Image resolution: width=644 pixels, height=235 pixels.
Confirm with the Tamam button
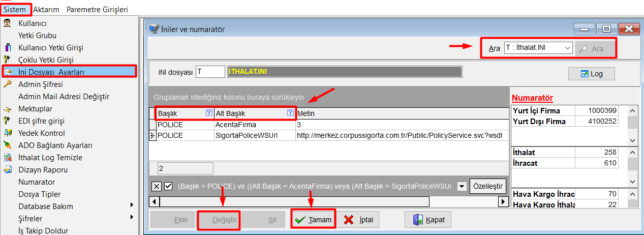(x=313, y=220)
